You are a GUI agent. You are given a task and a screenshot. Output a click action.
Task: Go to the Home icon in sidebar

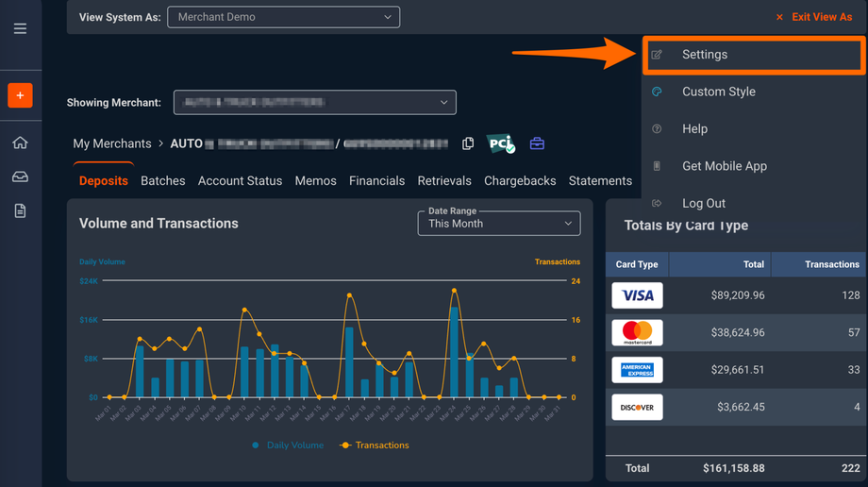pos(20,143)
